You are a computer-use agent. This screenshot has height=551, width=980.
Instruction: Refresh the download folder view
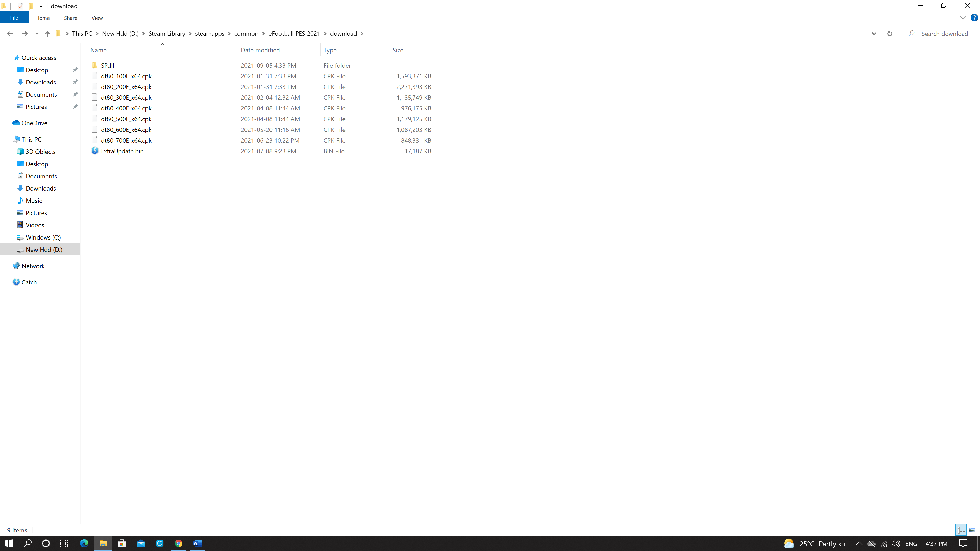pos(889,33)
